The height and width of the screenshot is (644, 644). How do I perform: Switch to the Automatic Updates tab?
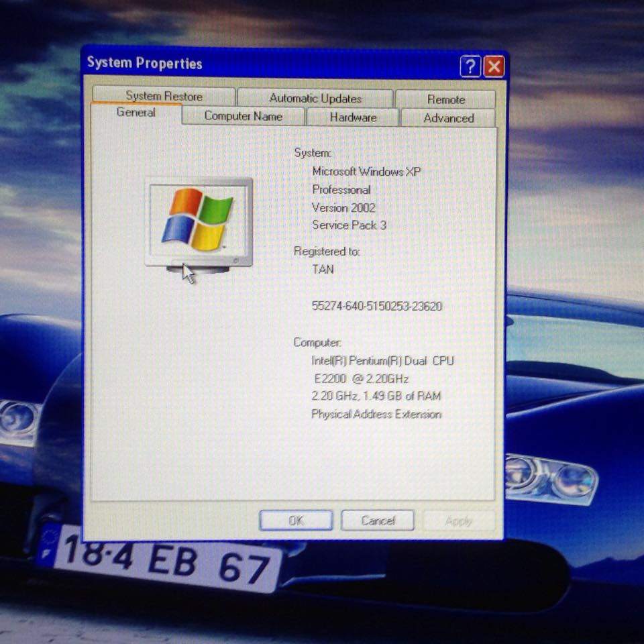[315, 99]
